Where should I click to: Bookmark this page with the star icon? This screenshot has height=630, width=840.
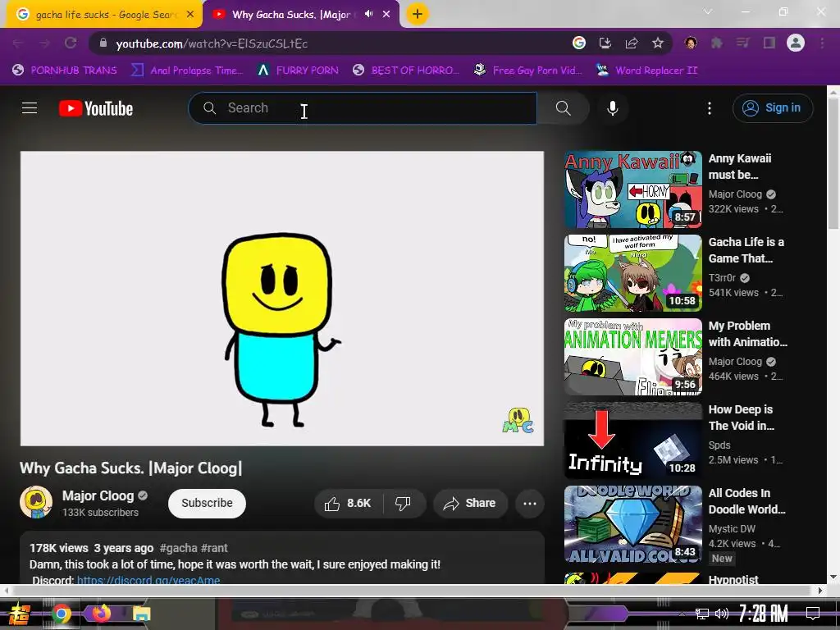point(658,43)
